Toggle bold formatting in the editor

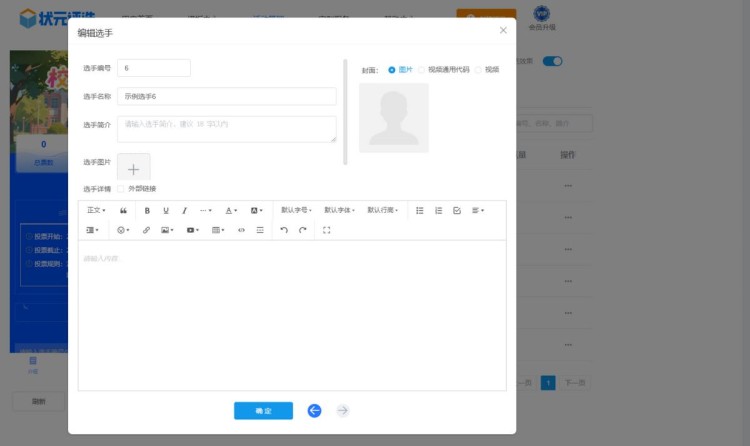[147, 211]
